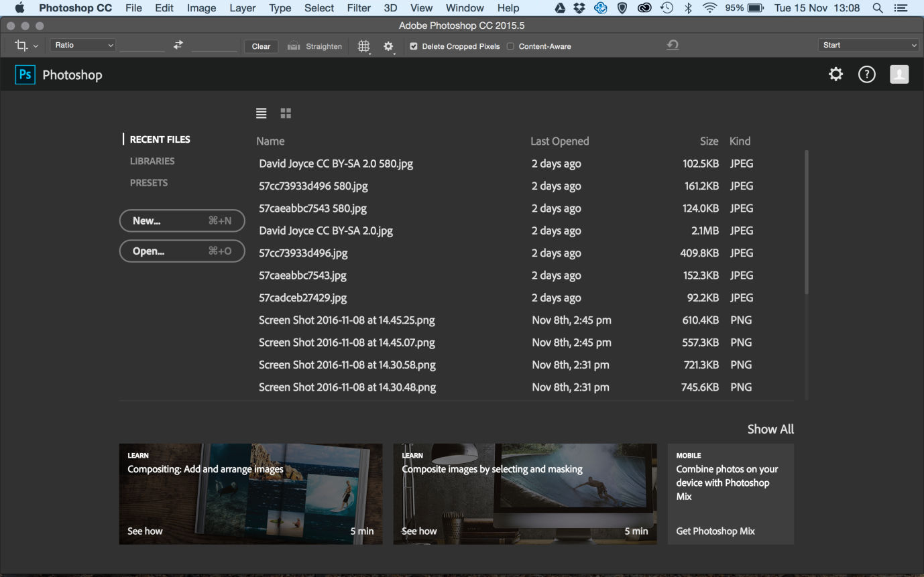Open David Joyce CC BY-SA 2.0 580.jpg

point(336,164)
